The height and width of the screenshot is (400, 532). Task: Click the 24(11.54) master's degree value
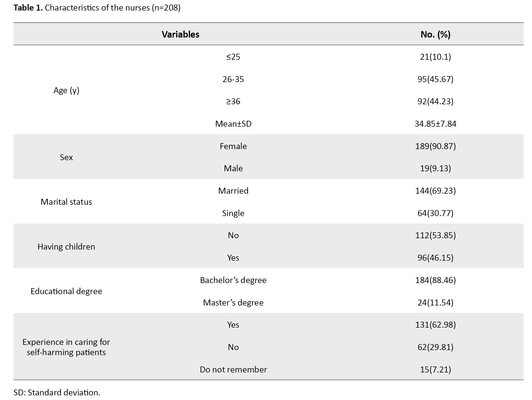point(435,302)
